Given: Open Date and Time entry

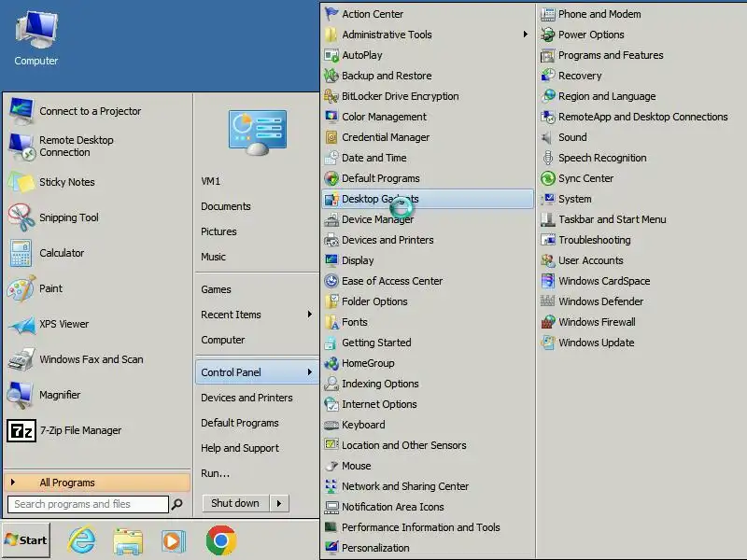Looking at the screenshot, I should 428,158.
